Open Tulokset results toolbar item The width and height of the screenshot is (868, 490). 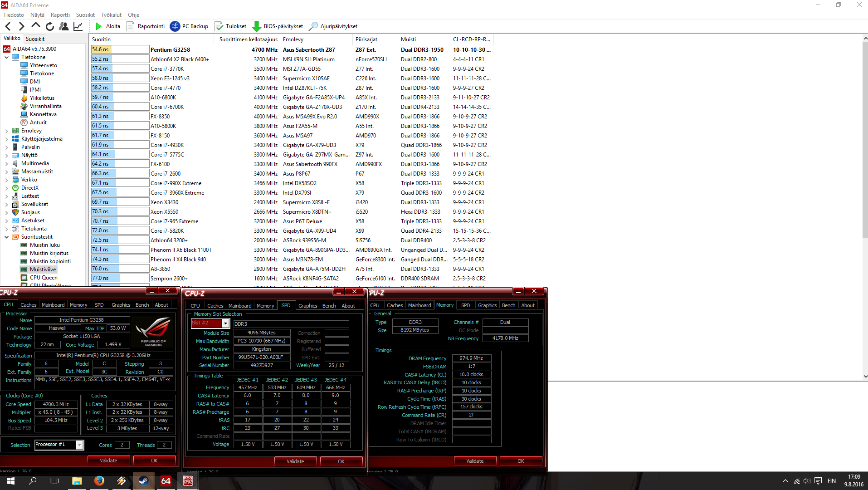tap(230, 26)
